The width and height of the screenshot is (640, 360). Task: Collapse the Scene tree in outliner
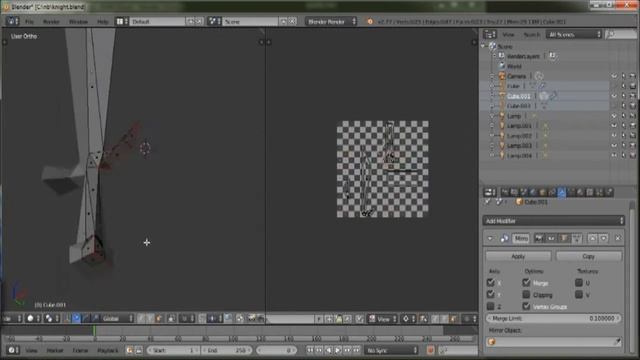point(484,46)
